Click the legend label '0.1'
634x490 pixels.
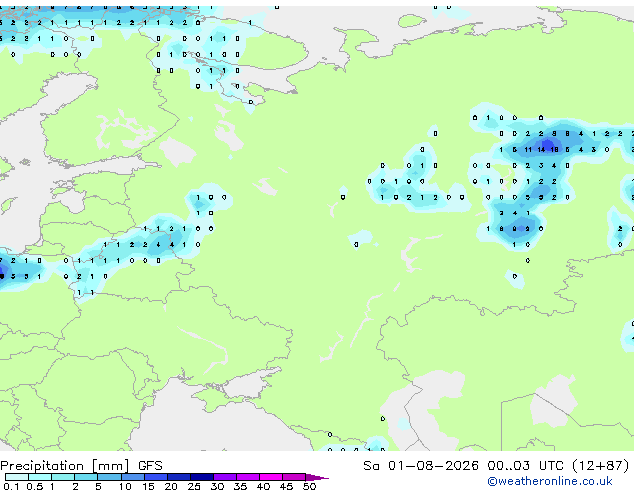coord(11,486)
